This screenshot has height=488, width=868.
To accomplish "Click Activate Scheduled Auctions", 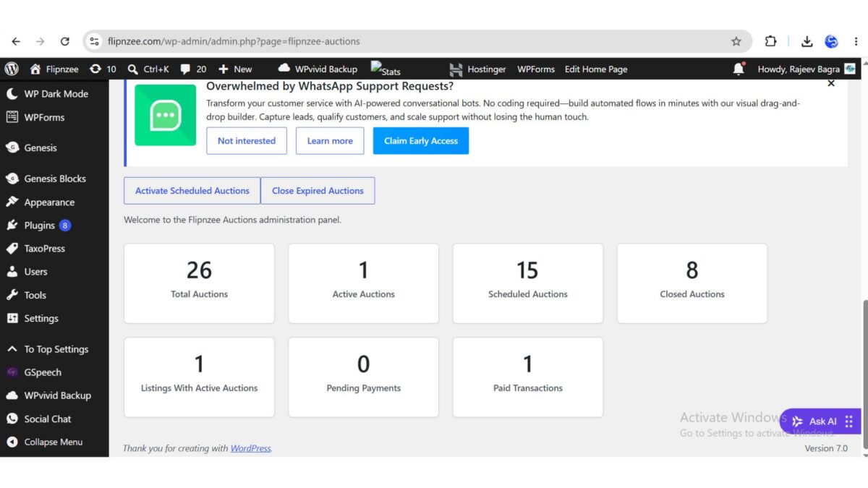I will (192, 191).
